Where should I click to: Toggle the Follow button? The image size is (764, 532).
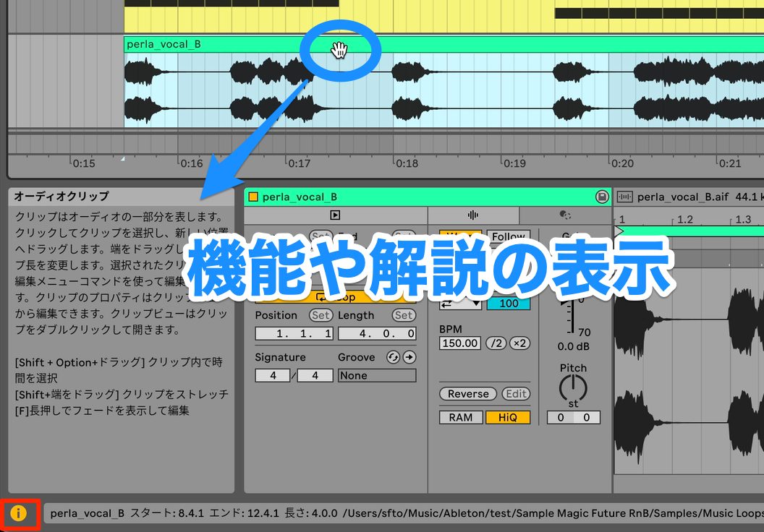click(508, 236)
